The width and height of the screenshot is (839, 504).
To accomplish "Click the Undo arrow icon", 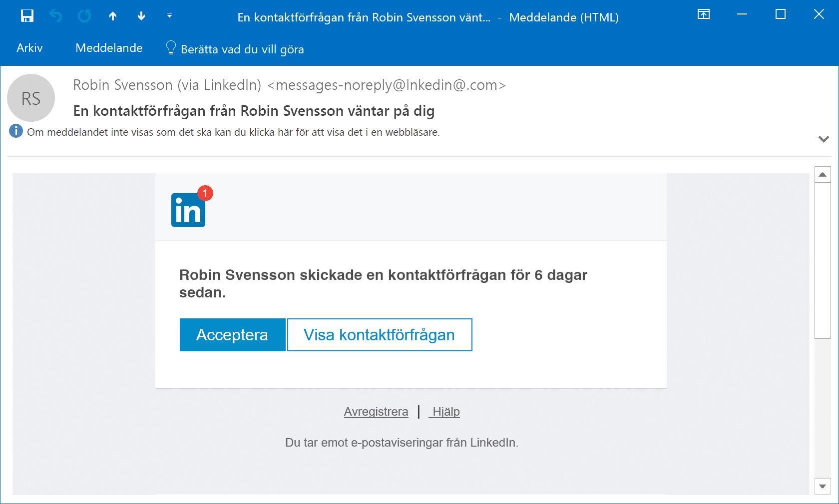I will coord(55,16).
